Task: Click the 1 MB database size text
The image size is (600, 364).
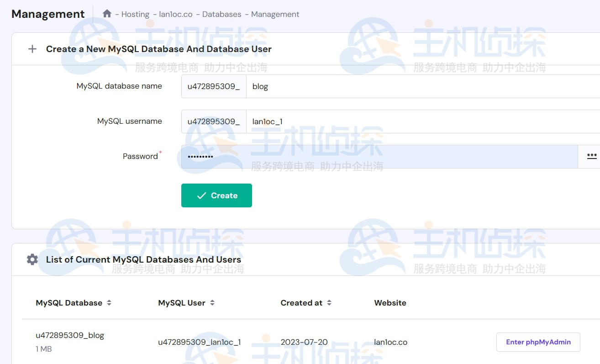Action: coord(44,349)
